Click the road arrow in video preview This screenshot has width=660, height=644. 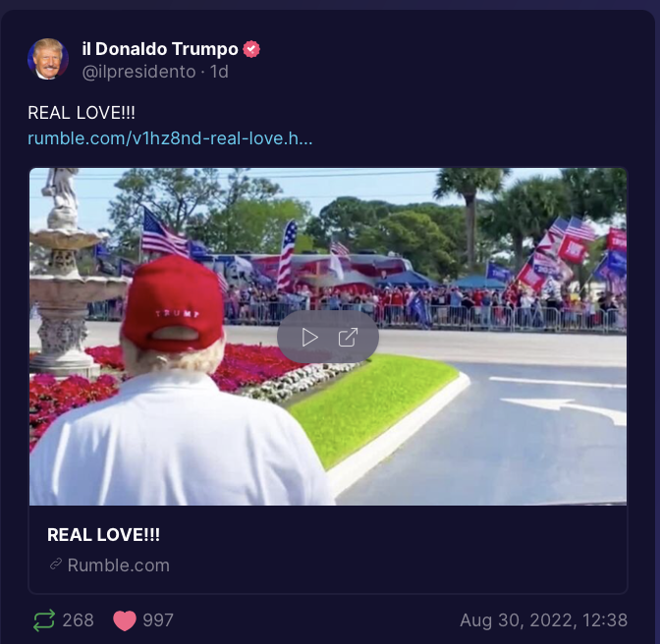pos(564,408)
